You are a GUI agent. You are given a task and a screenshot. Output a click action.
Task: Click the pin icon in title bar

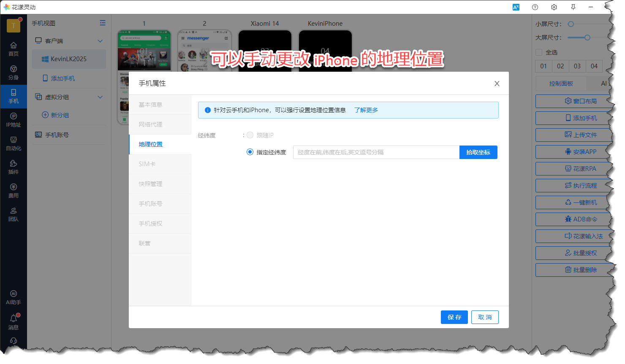click(573, 7)
